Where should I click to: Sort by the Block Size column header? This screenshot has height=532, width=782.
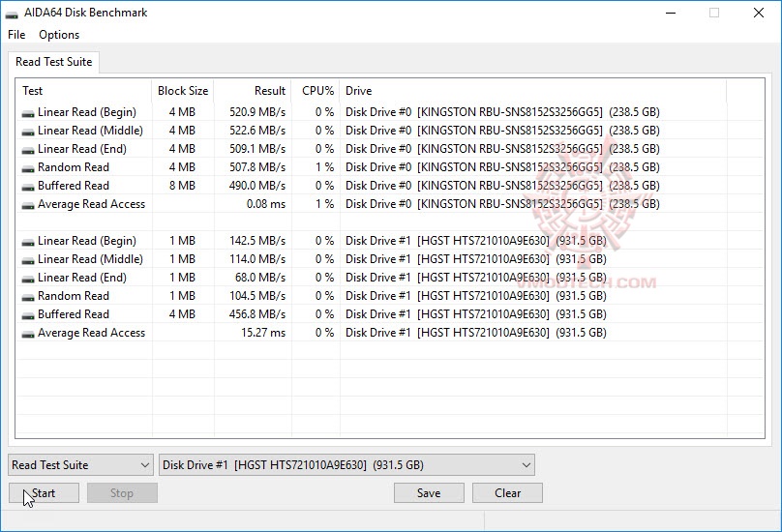[x=183, y=91]
